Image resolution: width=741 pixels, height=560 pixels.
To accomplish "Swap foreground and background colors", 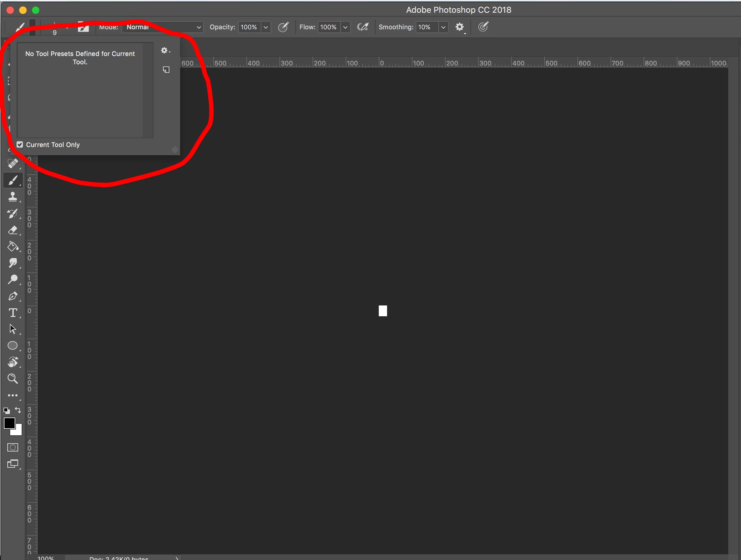I will coord(18,410).
